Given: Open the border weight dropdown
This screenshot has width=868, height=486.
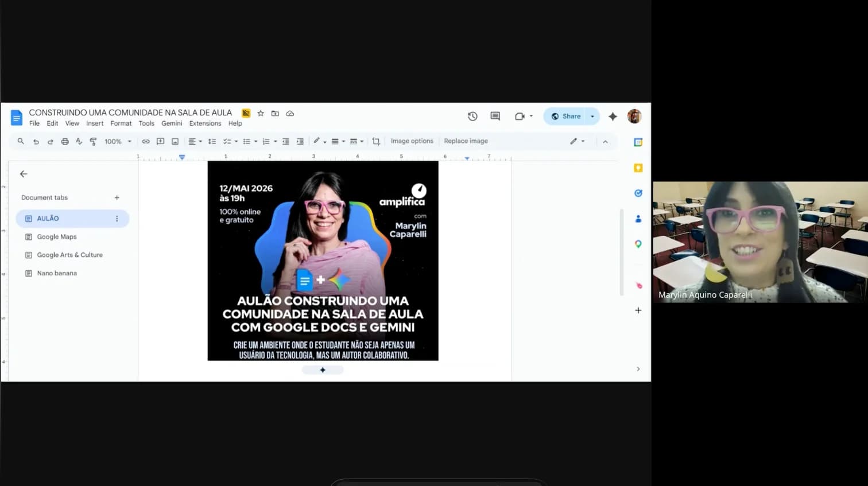Looking at the screenshot, I should pos(338,141).
